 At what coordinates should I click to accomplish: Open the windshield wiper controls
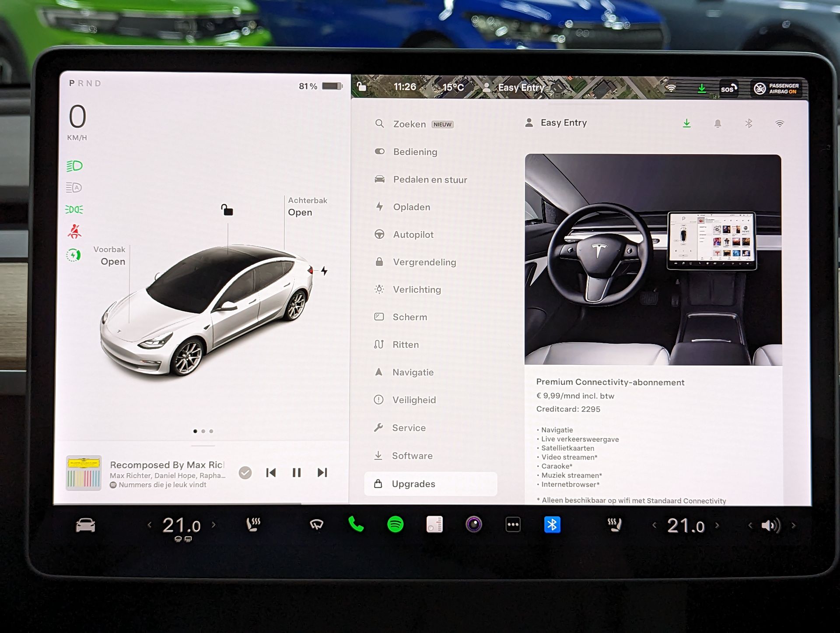pyautogui.click(x=316, y=524)
